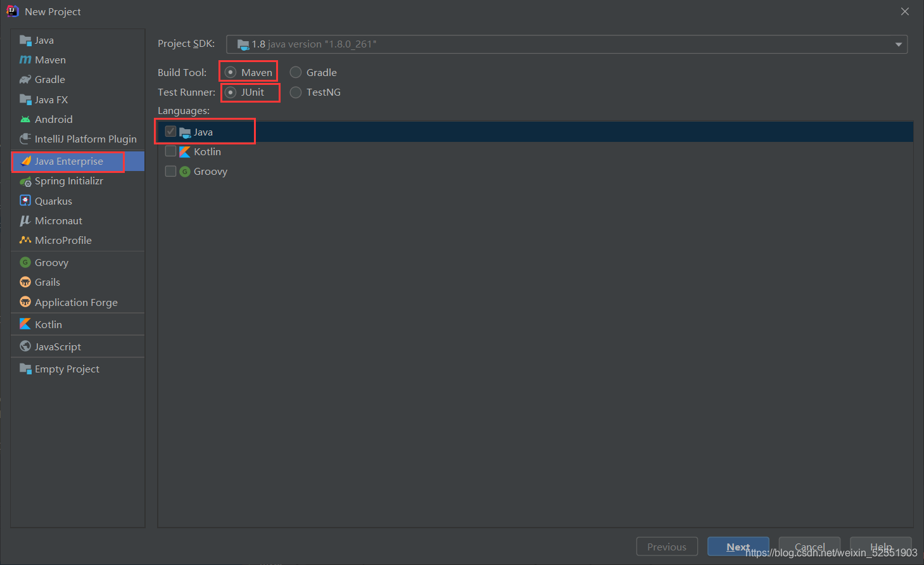Toggle the Java language checkbox

[170, 131]
